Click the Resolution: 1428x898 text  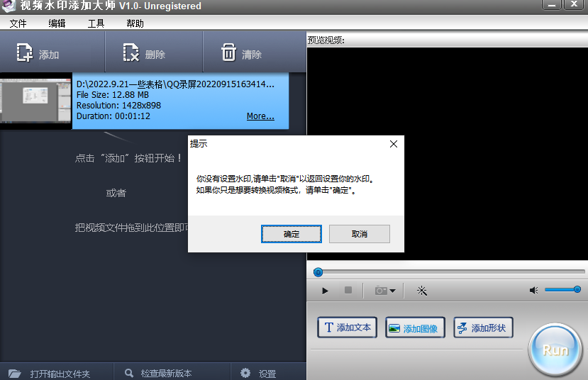tap(118, 106)
